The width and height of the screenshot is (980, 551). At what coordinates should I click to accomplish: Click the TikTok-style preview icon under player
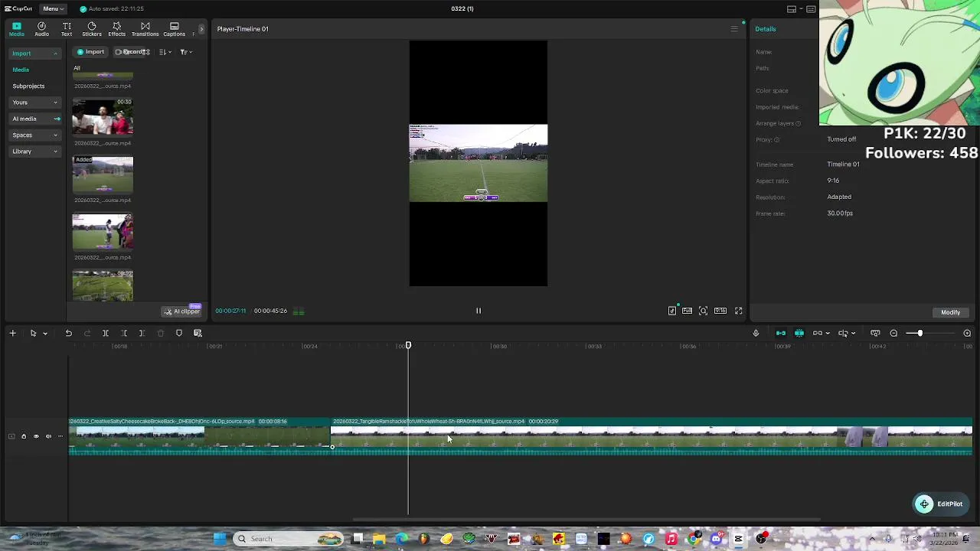pos(672,311)
